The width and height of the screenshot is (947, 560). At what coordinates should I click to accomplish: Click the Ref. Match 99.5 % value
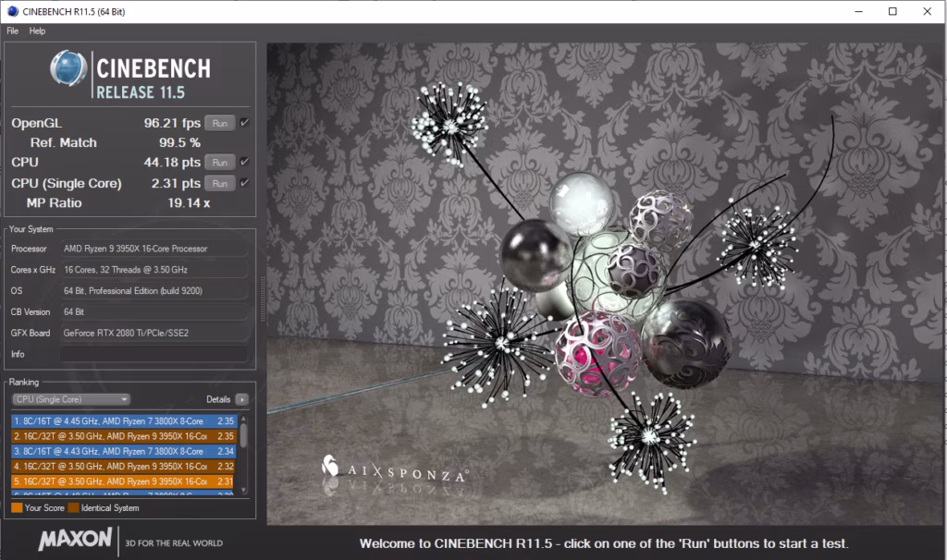(180, 143)
